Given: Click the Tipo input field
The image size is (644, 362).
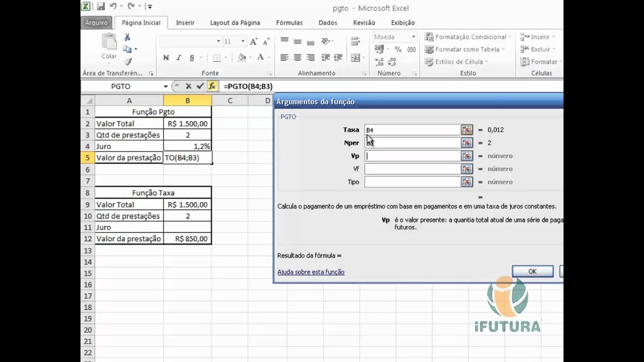Looking at the screenshot, I should tap(413, 182).
